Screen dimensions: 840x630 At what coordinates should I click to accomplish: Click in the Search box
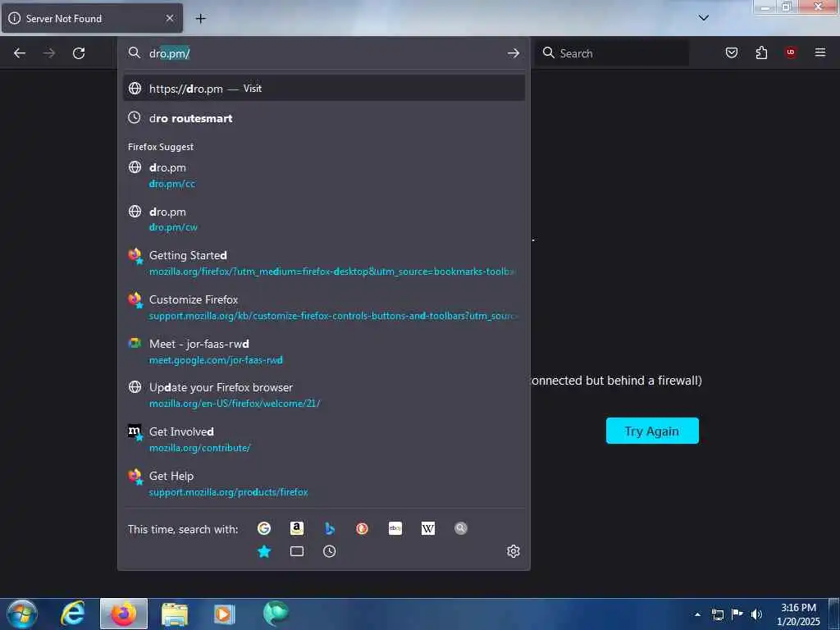pos(612,53)
